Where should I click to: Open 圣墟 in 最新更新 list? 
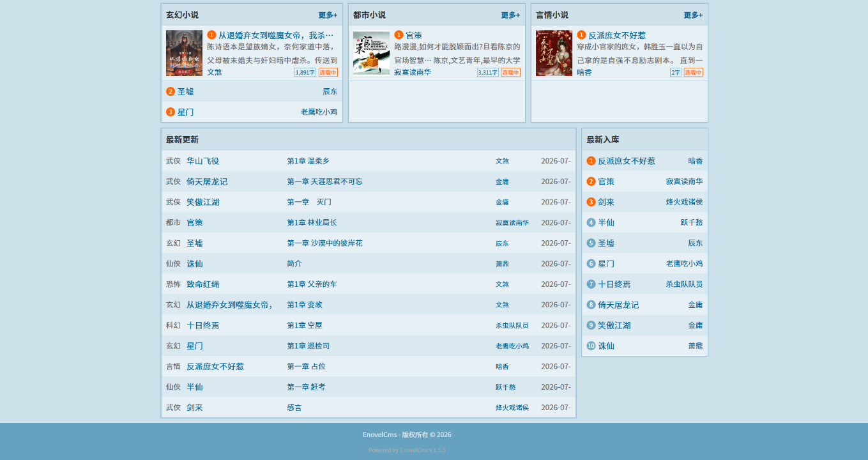pos(195,243)
